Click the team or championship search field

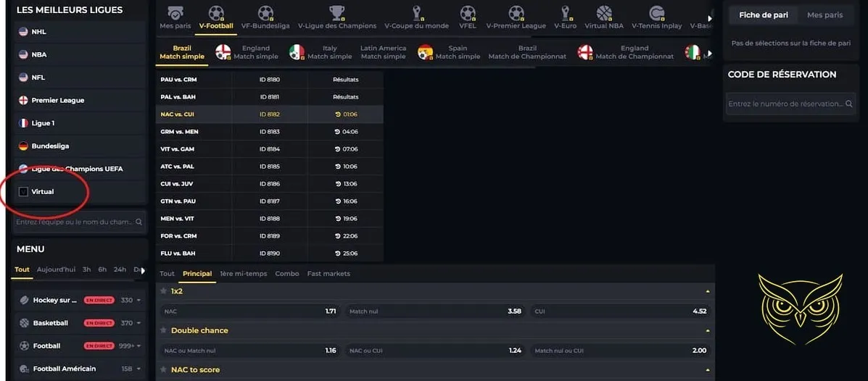[74, 222]
